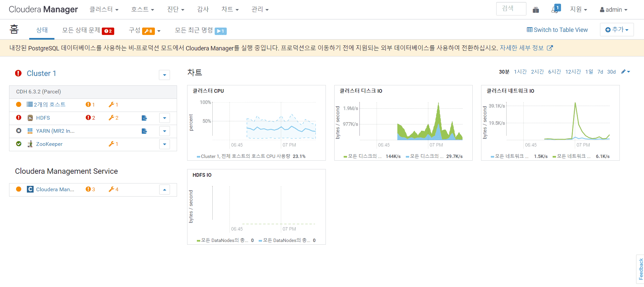Expand the YARN actions dropdown
The width and height of the screenshot is (644, 287).
coord(165,131)
